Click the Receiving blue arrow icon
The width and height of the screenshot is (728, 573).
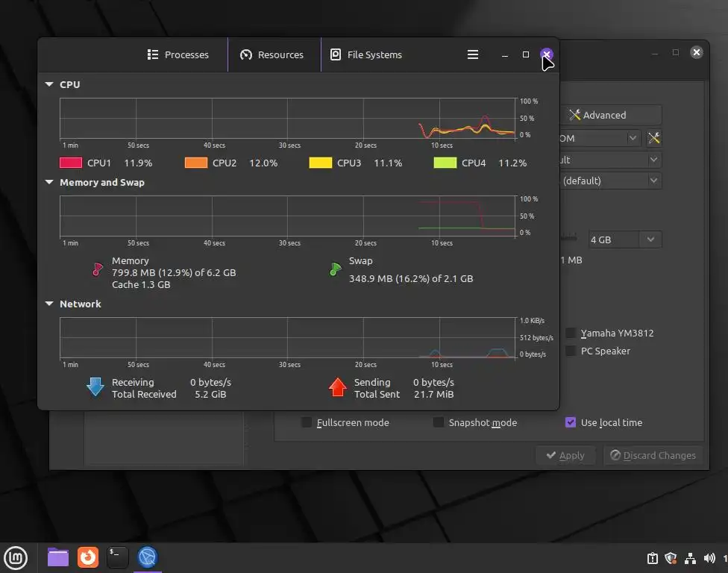(95, 386)
